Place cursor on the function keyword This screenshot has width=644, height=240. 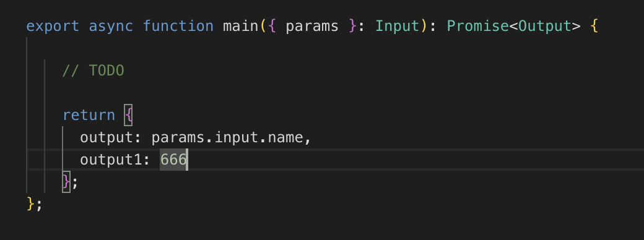click(x=178, y=27)
